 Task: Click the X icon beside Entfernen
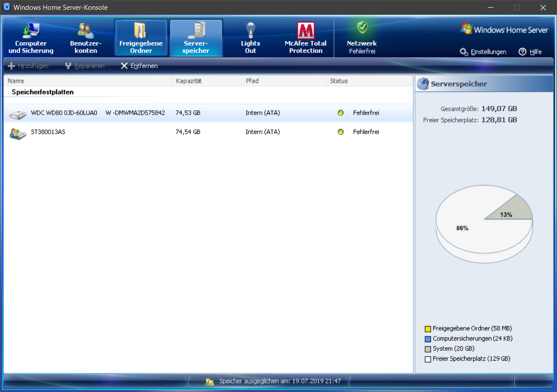[124, 66]
